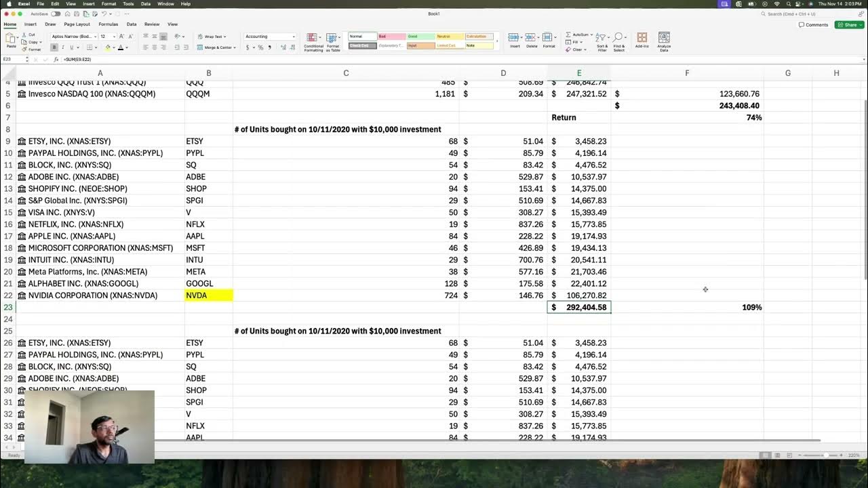This screenshot has height=488, width=868.
Task: Switch to the Insert ribbon tab
Action: point(31,24)
